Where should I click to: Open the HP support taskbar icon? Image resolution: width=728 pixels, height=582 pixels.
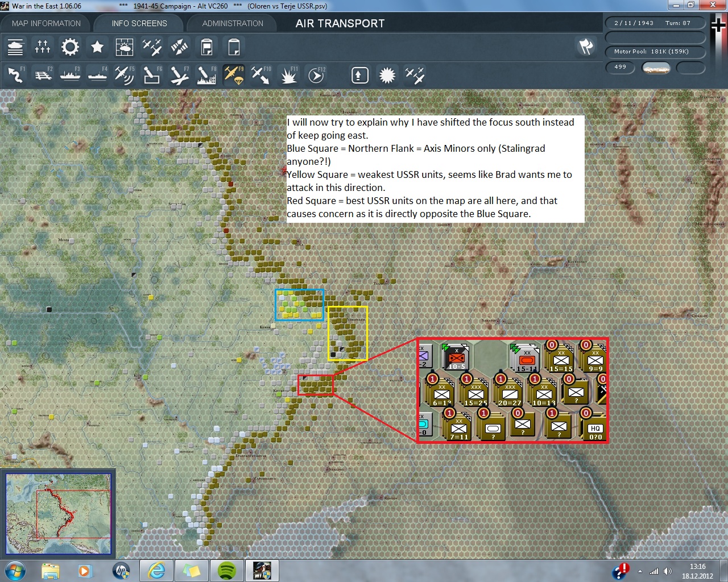121,571
